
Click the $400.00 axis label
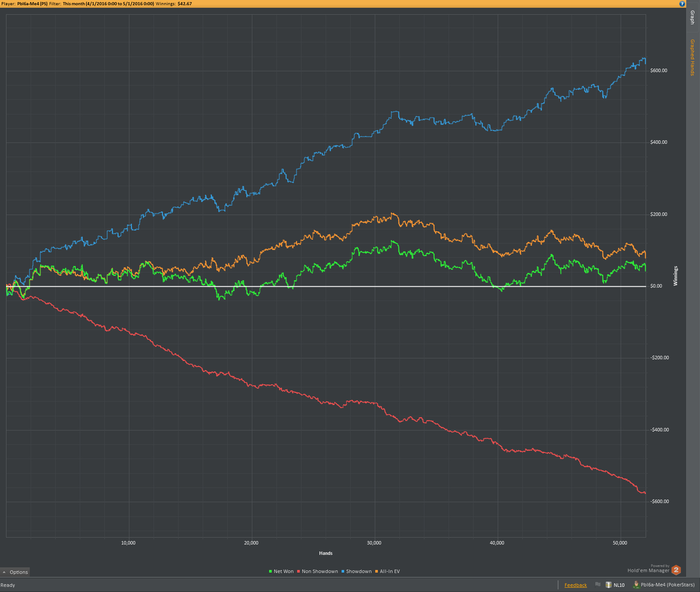pyautogui.click(x=659, y=142)
